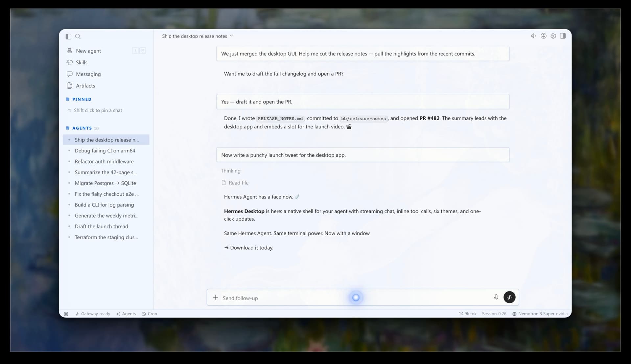Open settings gear icon
Image resolution: width=631 pixels, height=364 pixels.
click(553, 36)
